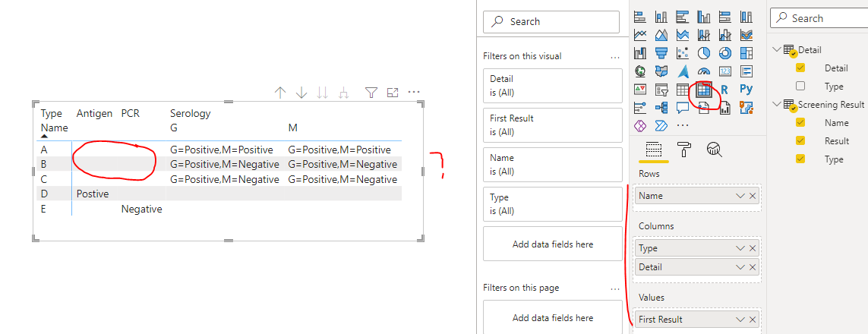Insert a Python (Py) visual
This screenshot has width=868, height=334.
pyautogui.click(x=746, y=89)
